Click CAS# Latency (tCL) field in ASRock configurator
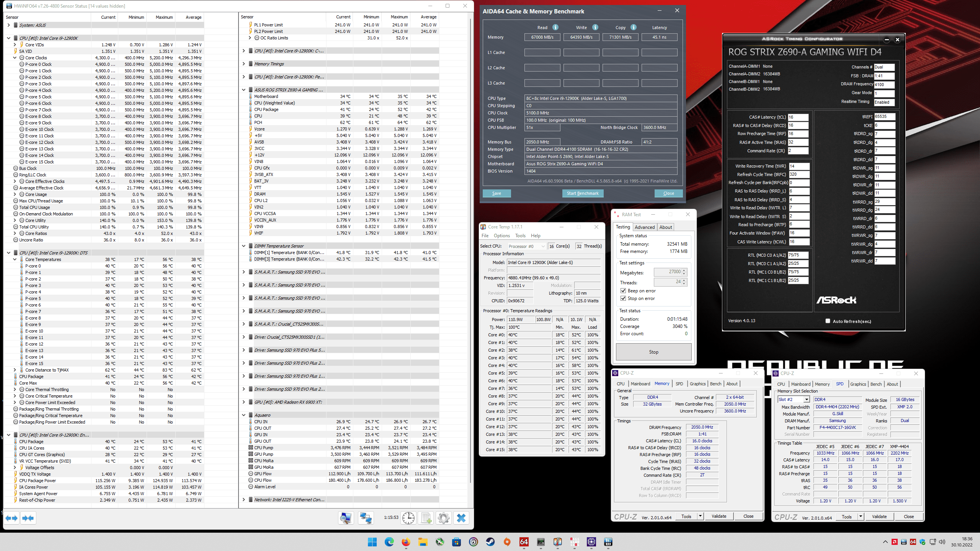The height and width of the screenshot is (551, 980). click(798, 117)
